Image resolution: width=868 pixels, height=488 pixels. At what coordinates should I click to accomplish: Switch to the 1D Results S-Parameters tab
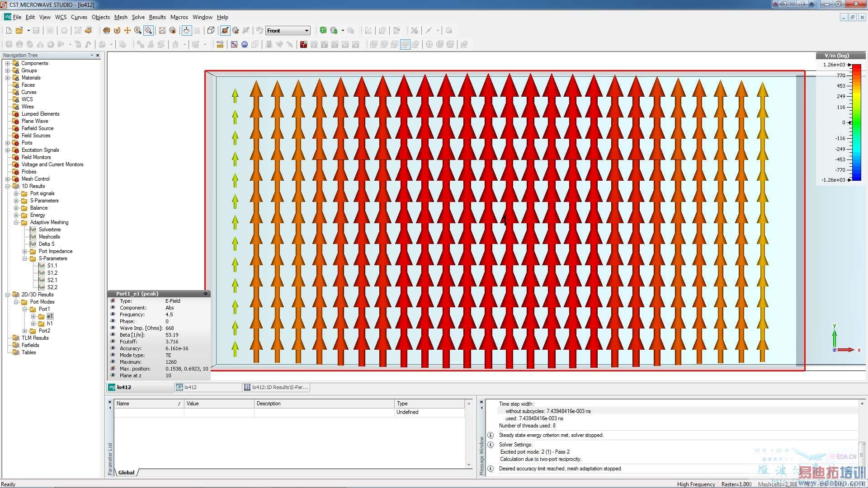tap(276, 387)
